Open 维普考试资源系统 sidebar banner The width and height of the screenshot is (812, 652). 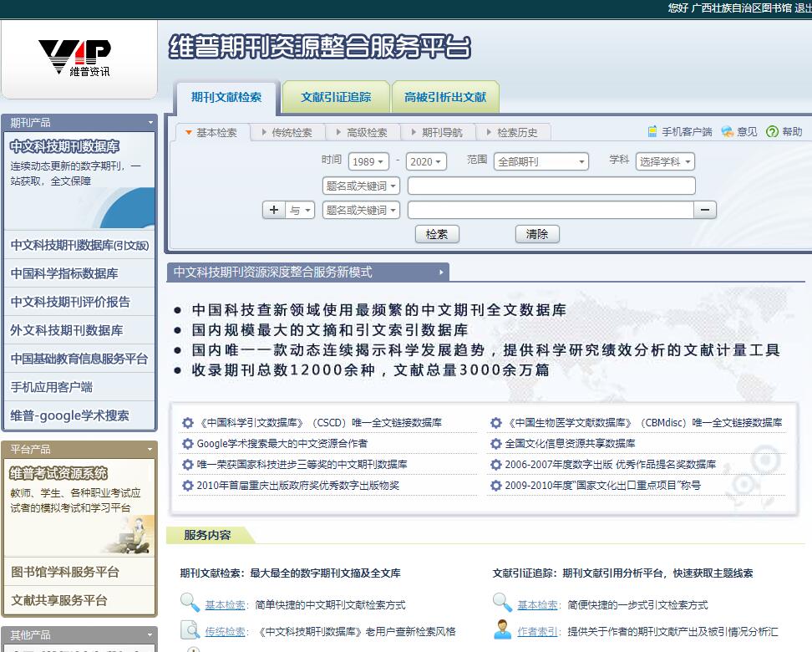(x=79, y=508)
